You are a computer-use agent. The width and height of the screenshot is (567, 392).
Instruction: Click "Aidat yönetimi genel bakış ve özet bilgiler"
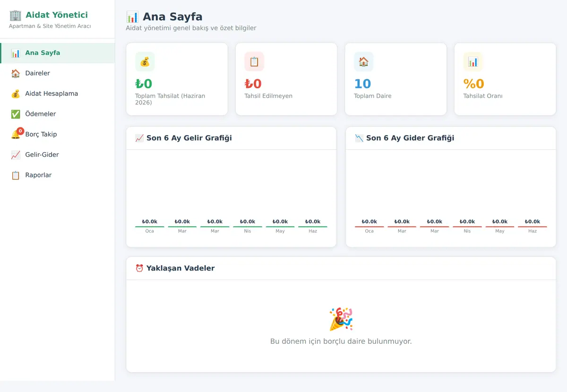(191, 28)
